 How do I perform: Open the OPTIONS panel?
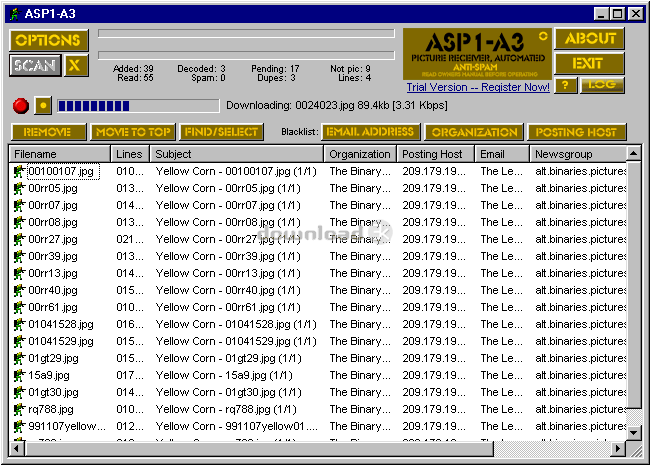49,40
